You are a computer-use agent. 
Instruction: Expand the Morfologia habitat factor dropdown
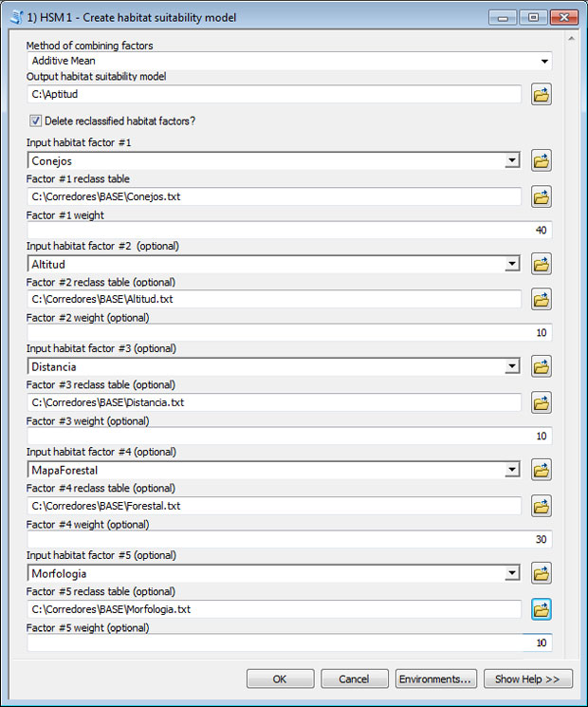(512, 573)
